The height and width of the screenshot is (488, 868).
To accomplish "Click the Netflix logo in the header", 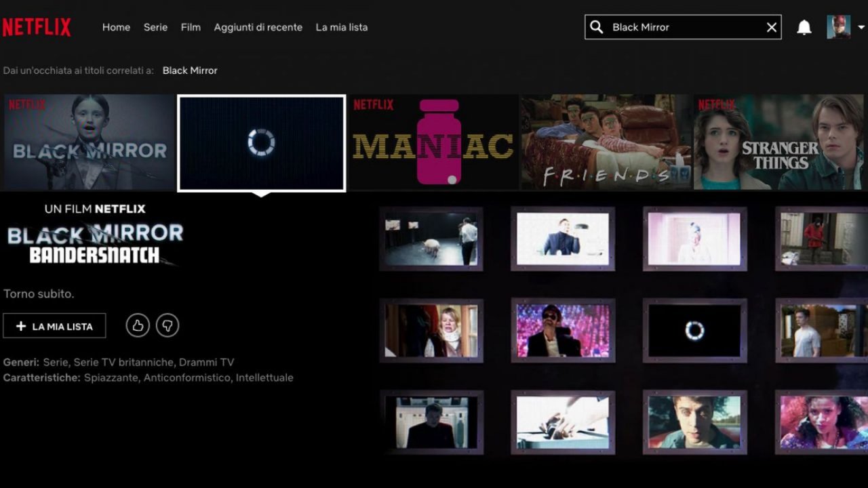I will pyautogui.click(x=37, y=27).
